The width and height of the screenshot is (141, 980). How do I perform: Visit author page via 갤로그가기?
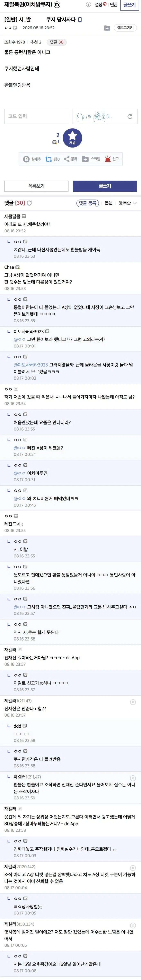(125, 28)
